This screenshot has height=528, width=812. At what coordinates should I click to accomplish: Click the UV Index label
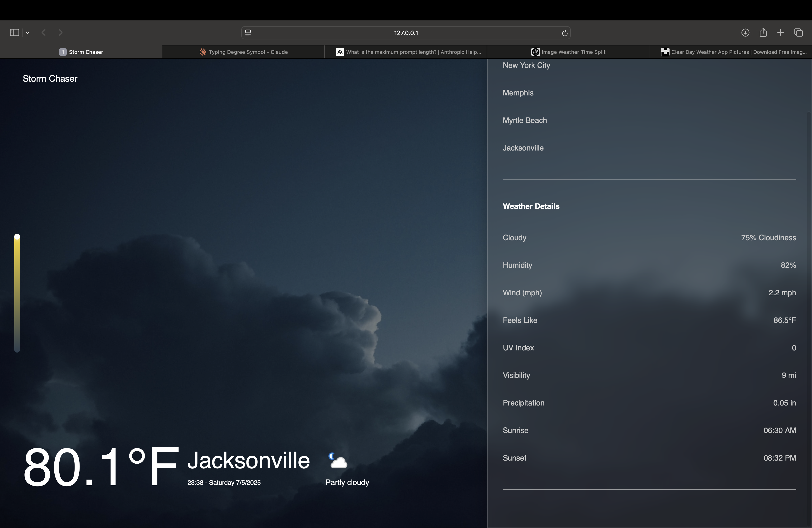point(518,348)
